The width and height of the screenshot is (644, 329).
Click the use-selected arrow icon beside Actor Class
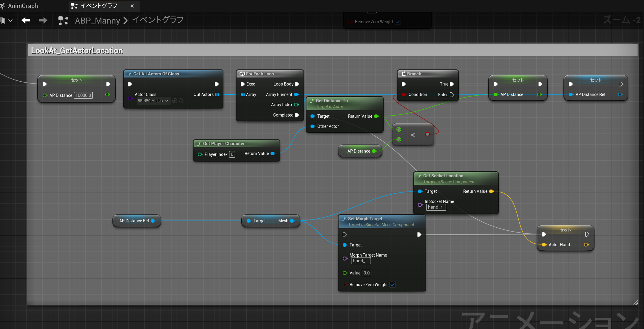(175, 101)
